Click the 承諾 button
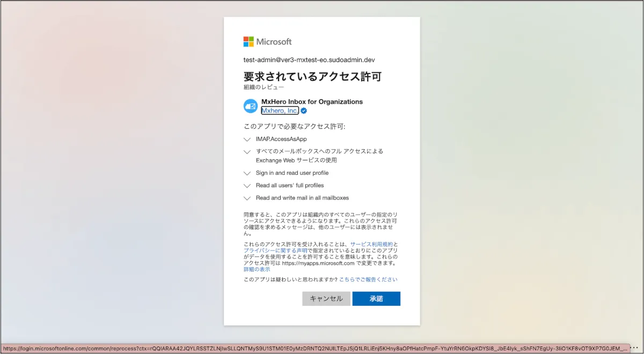644x354 pixels. click(376, 299)
